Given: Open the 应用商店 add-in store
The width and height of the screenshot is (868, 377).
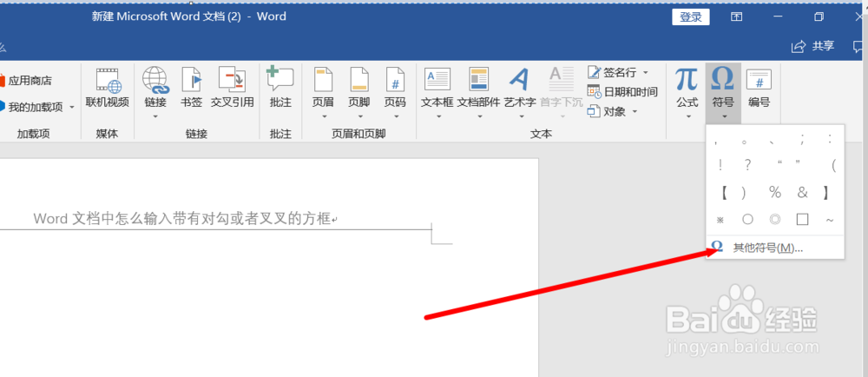Looking at the screenshot, I should tap(25, 81).
